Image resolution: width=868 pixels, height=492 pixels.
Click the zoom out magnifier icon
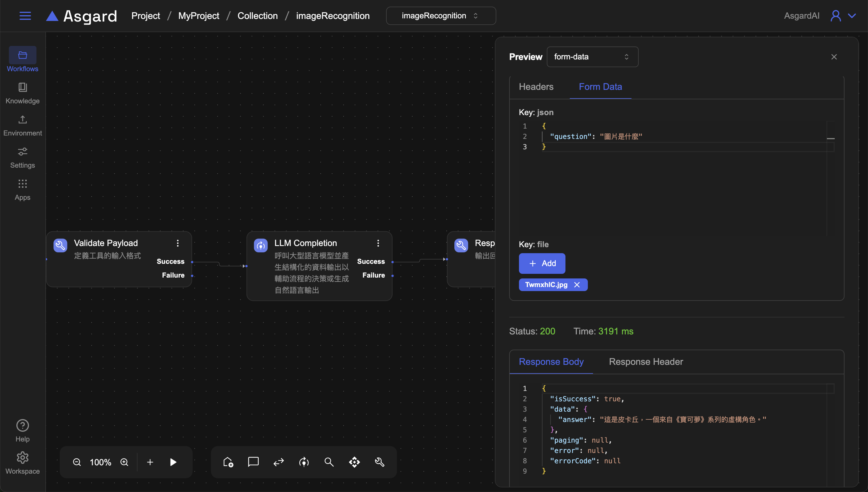(77, 462)
